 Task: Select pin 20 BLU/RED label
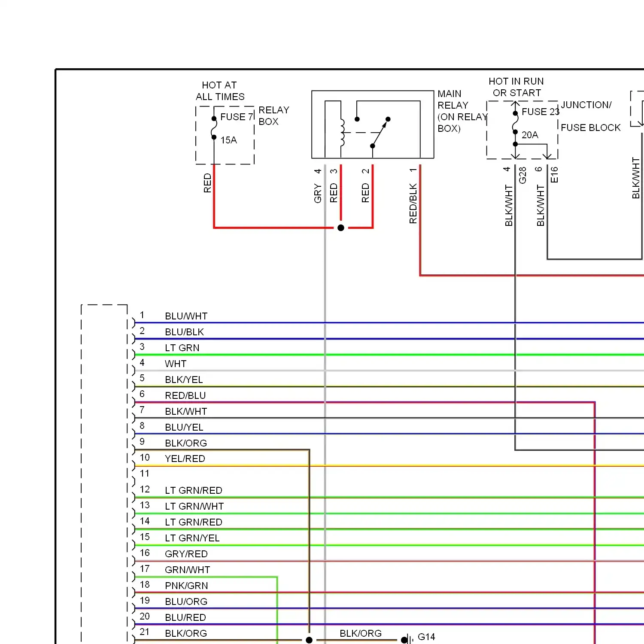point(185,617)
